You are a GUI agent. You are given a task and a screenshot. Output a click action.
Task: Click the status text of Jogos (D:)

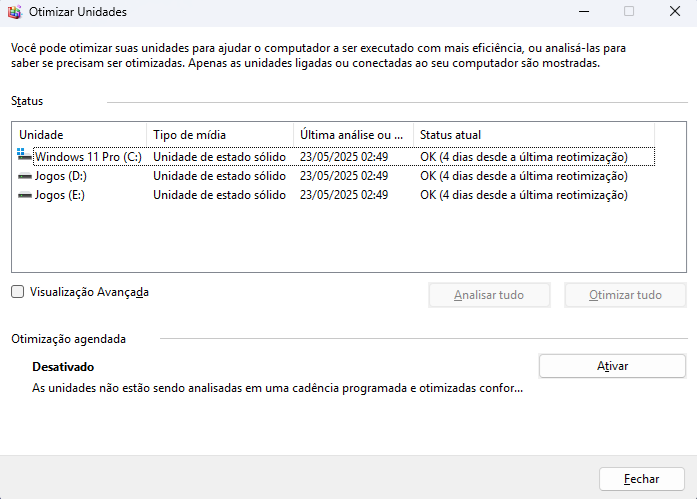(524, 176)
